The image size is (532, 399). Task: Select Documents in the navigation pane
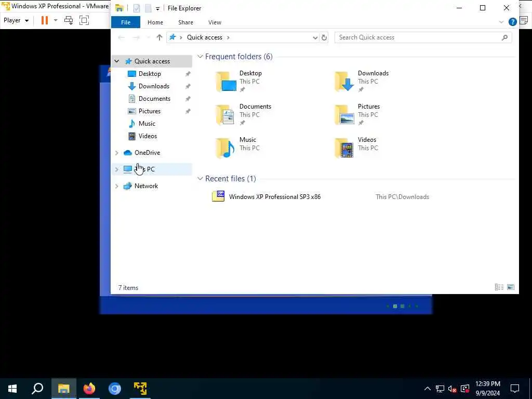tap(154, 99)
